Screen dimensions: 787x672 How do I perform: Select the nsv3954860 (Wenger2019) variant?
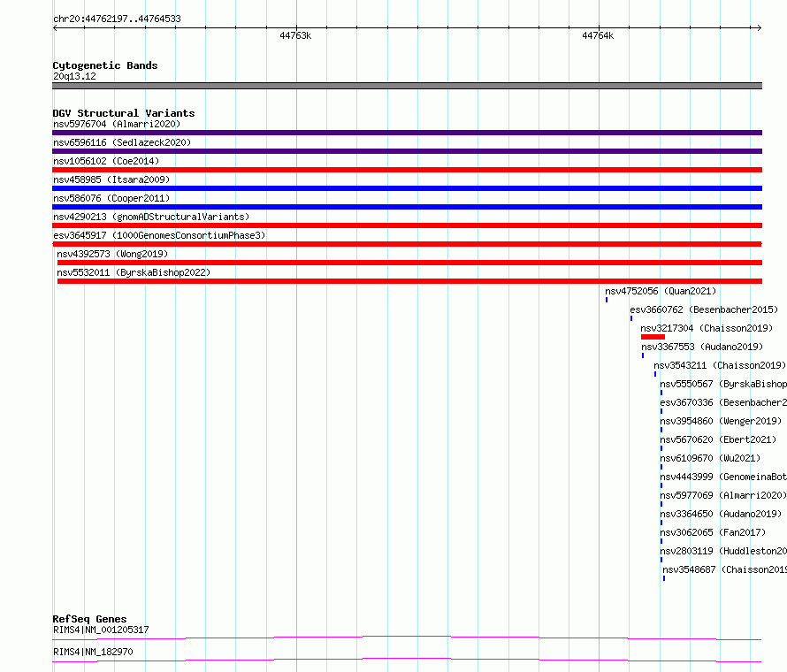(721, 421)
